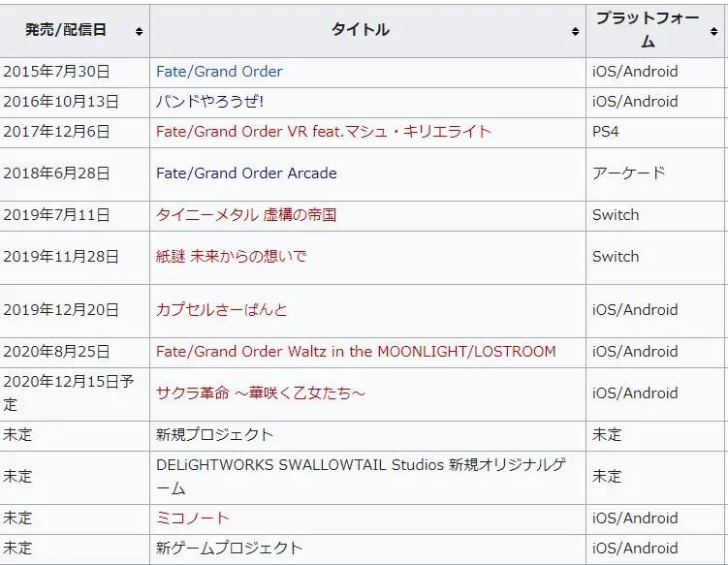
Task: Select the Fate/Grand Order Arcade title cell
Action: (367, 173)
